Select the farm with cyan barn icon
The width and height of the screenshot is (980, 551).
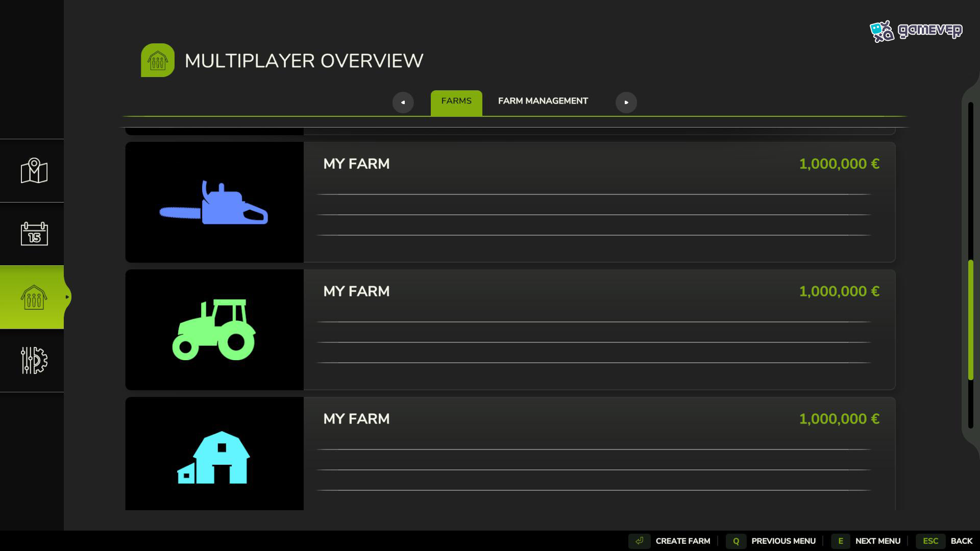[510, 454]
